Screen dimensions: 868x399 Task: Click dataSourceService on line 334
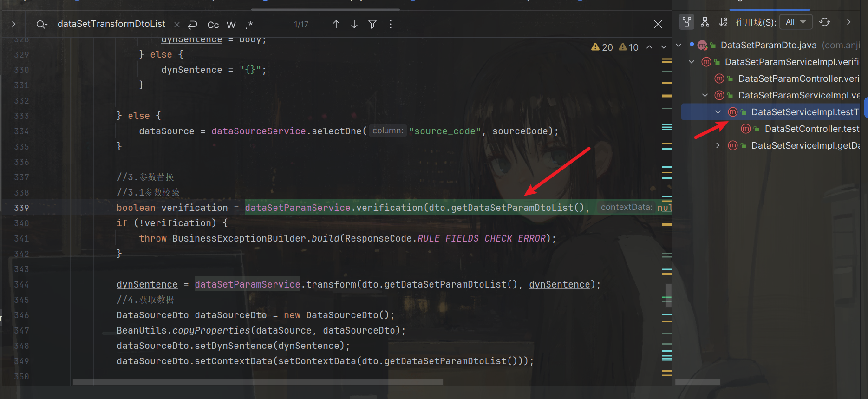click(x=259, y=131)
